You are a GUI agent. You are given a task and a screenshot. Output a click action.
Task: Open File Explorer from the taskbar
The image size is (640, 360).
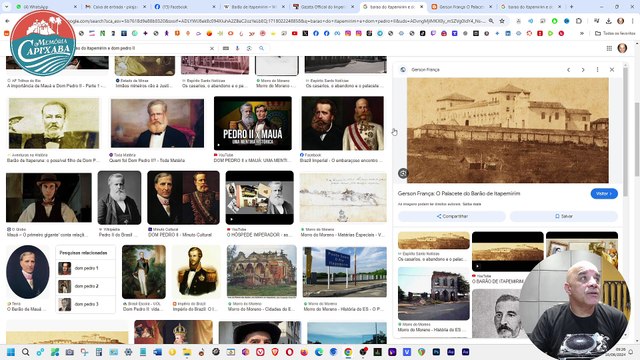coord(187,352)
